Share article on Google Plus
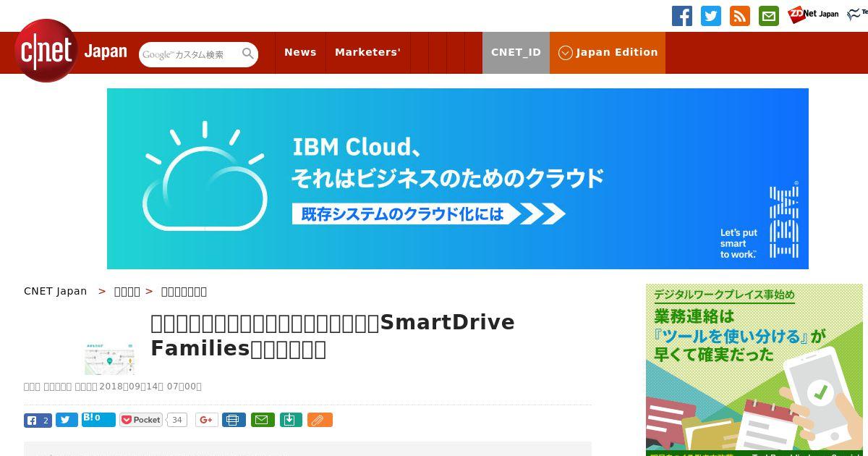868x456 pixels. click(207, 420)
